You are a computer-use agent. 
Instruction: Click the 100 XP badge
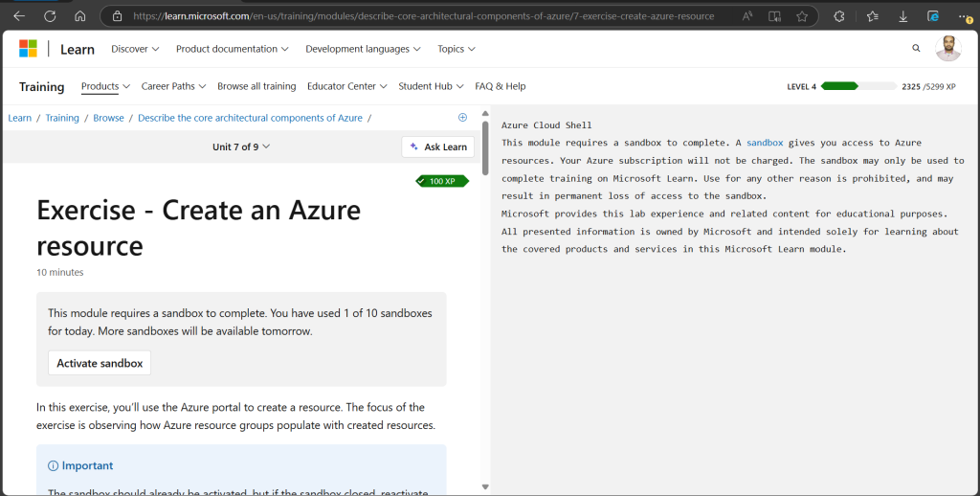click(442, 181)
